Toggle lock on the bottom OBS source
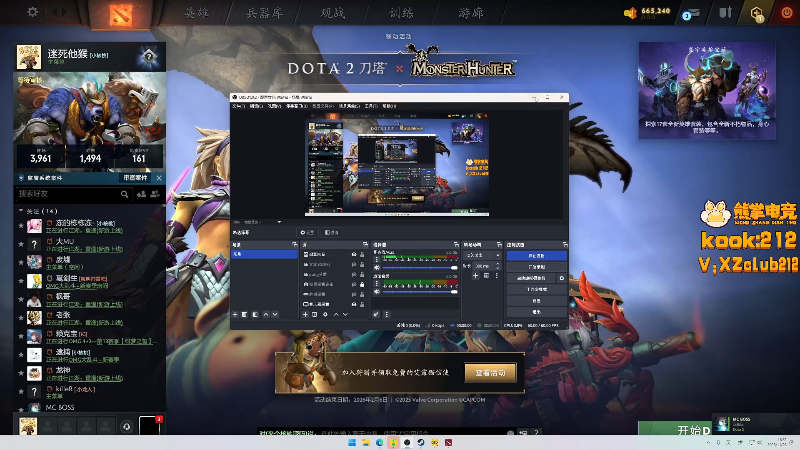The width and height of the screenshot is (800, 450). (x=362, y=304)
